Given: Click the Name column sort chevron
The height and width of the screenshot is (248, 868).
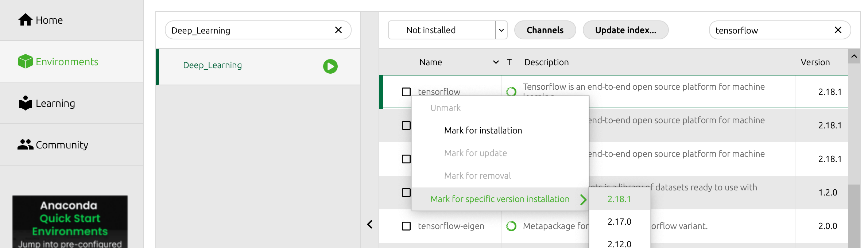Looking at the screenshot, I should pos(496,62).
